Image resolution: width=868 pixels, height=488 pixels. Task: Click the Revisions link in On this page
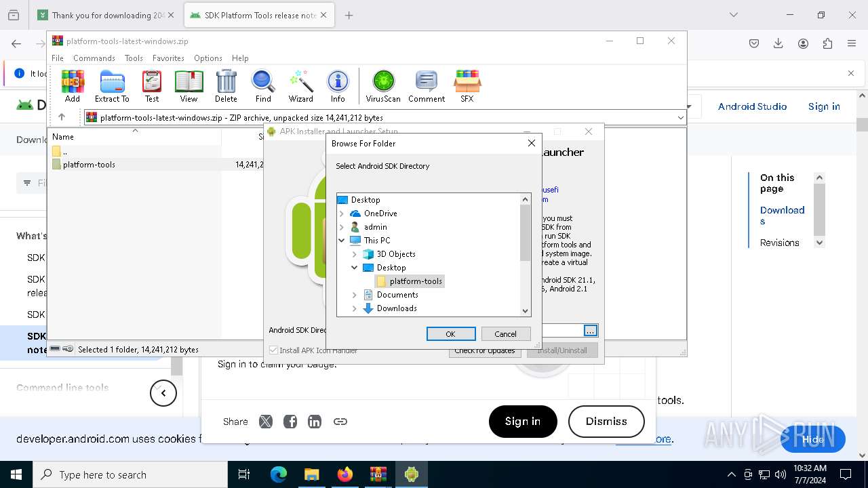click(x=779, y=243)
